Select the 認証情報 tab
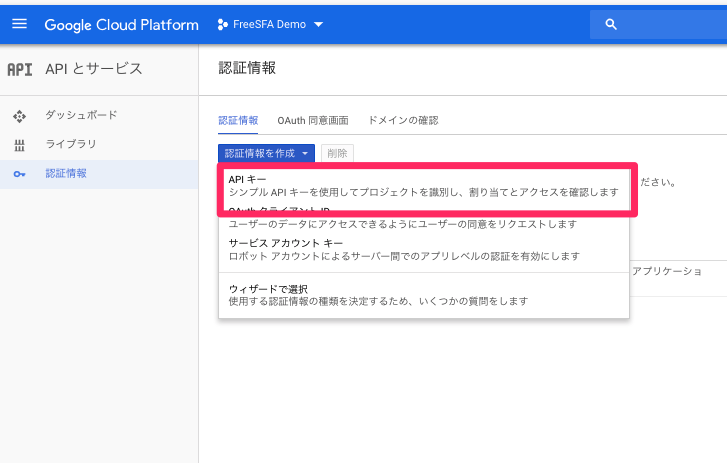Screen dimensions: 727x463 coord(238,120)
